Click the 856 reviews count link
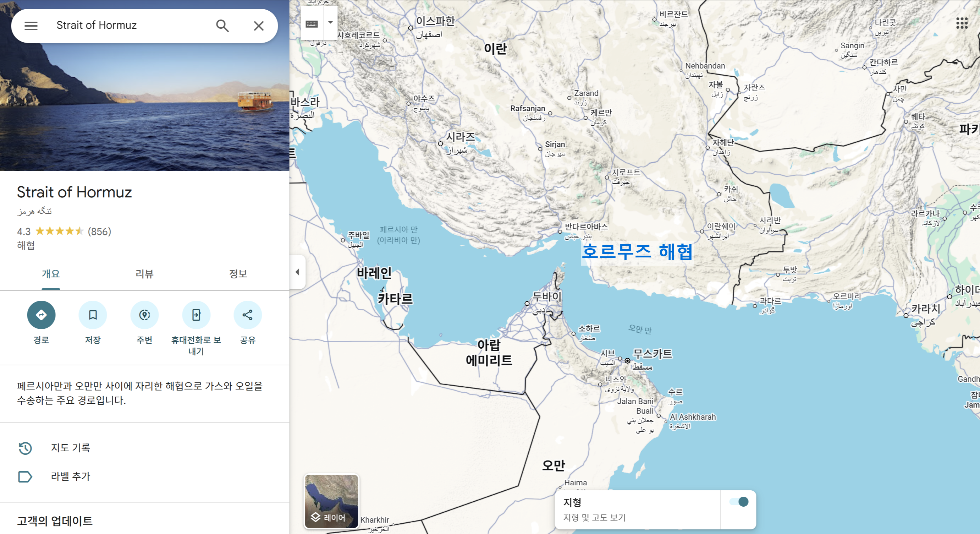Viewport: 980px width, 534px height. click(x=99, y=231)
